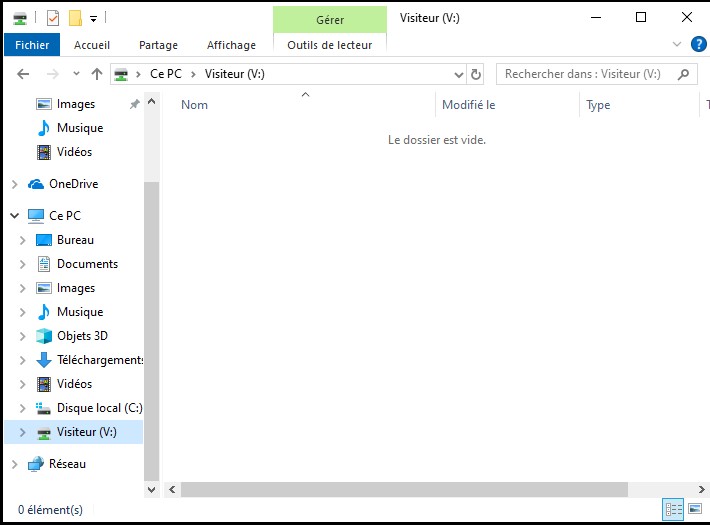Open Vidéos under Ce PC
This screenshot has width=710, height=525.
75,384
